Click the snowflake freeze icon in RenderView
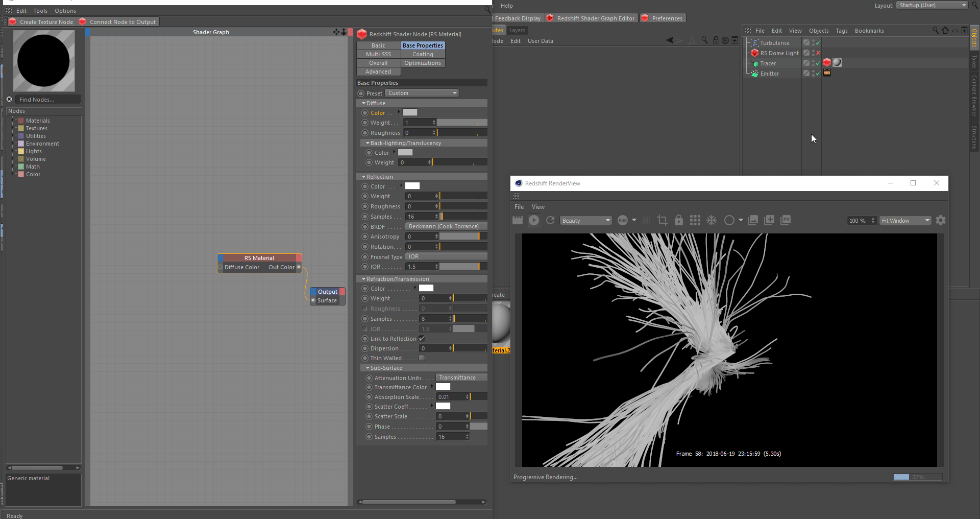980x519 pixels. 712,220
